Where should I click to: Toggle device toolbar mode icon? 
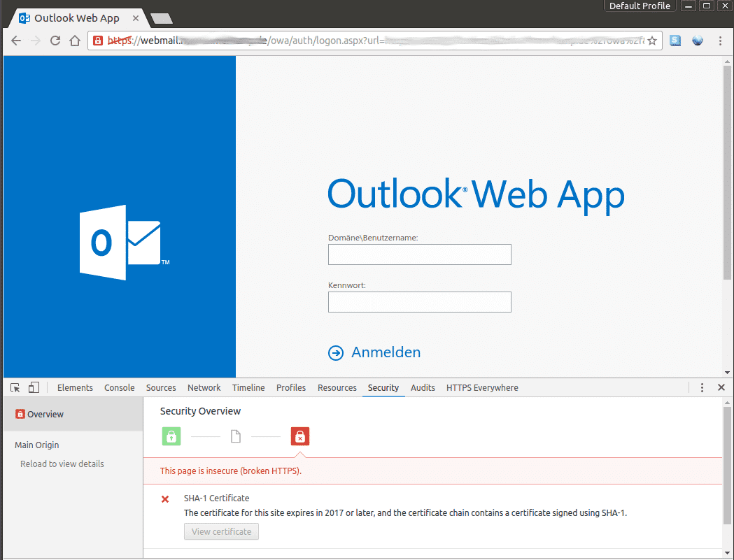(x=34, y=388)
